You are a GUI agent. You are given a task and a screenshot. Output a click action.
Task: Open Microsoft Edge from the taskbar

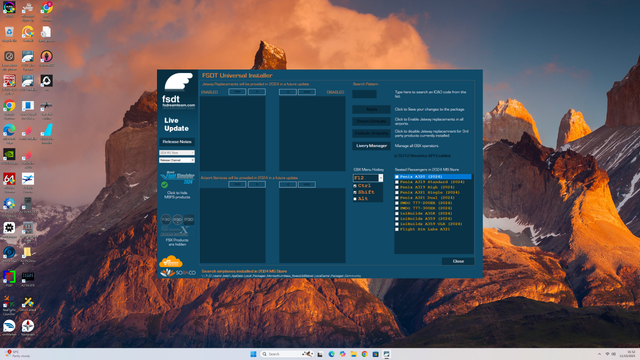pyautogui.click(x=331, y=354)
